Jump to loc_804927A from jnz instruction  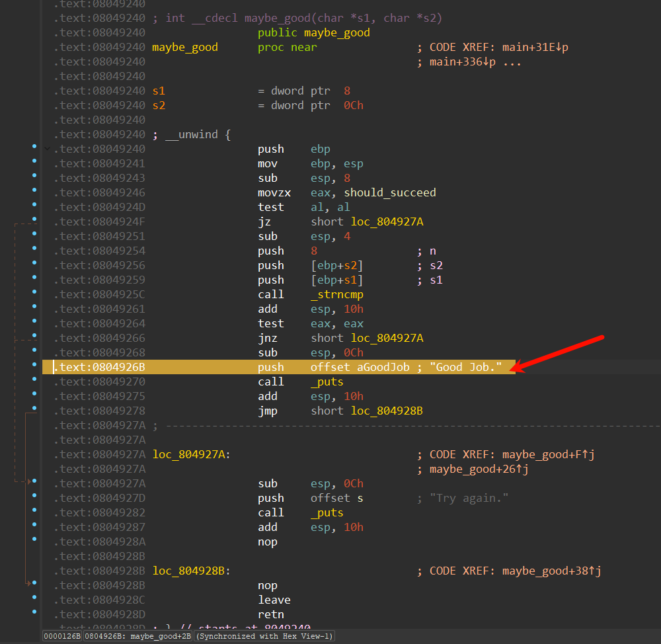(x=387, y=339)
